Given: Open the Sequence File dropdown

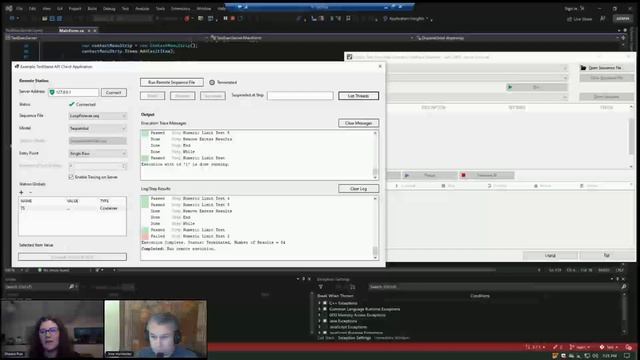Looking at the screenshot, I should point(98,116).
